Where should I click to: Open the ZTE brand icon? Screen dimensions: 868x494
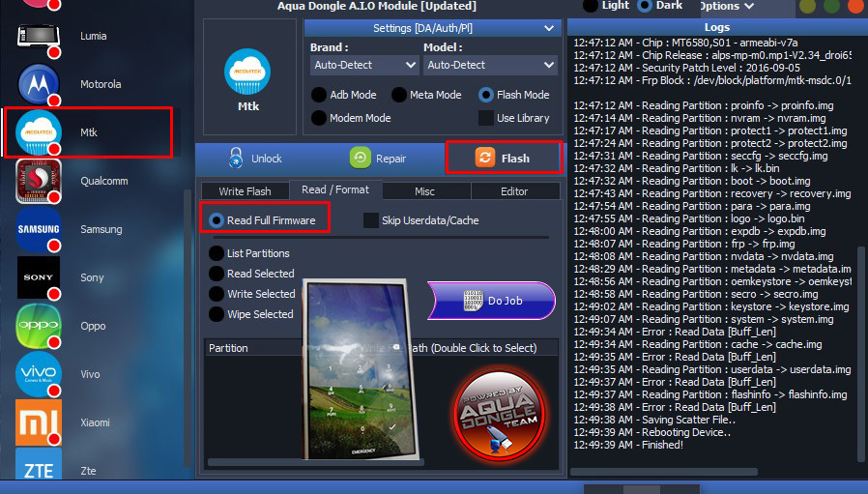coord(39,464)
